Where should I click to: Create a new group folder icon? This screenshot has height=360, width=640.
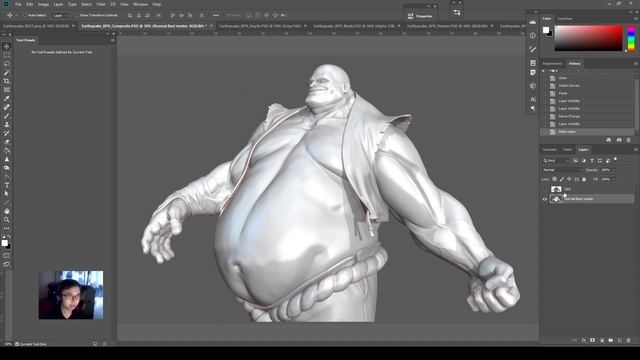pyautogui.click(x=611, y=340)
